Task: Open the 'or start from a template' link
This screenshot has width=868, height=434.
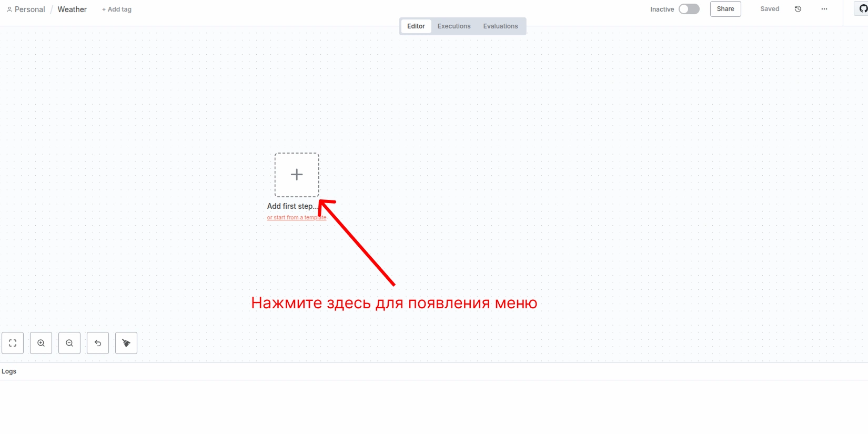Action: pyautogui.click(x=297, y=218)
